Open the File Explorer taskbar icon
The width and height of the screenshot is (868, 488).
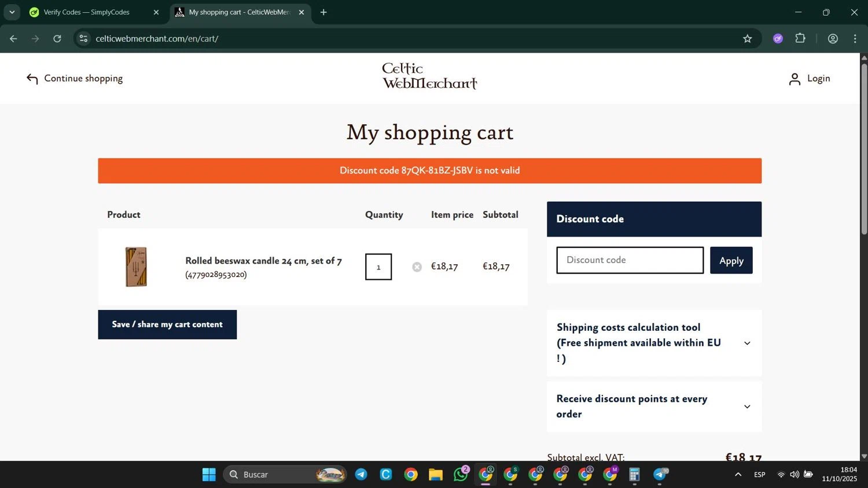(436, 475)
